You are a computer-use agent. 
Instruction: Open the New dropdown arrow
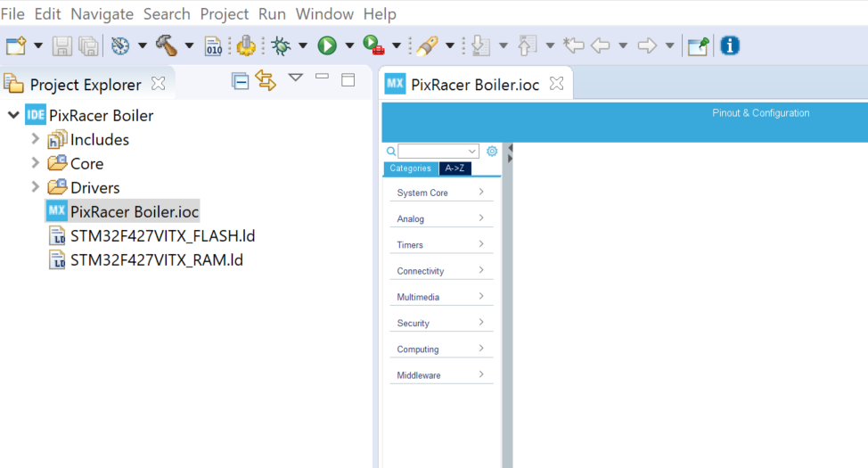(38, 46)
